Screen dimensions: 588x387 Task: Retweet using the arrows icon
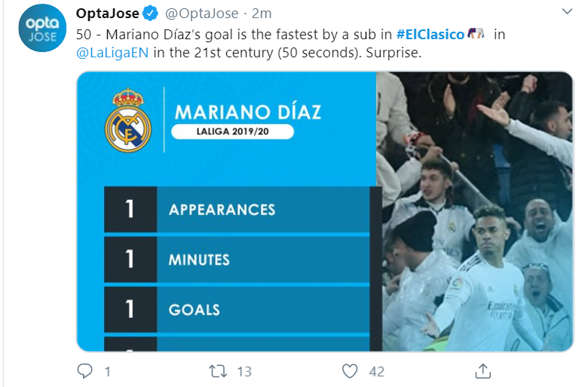218,371
